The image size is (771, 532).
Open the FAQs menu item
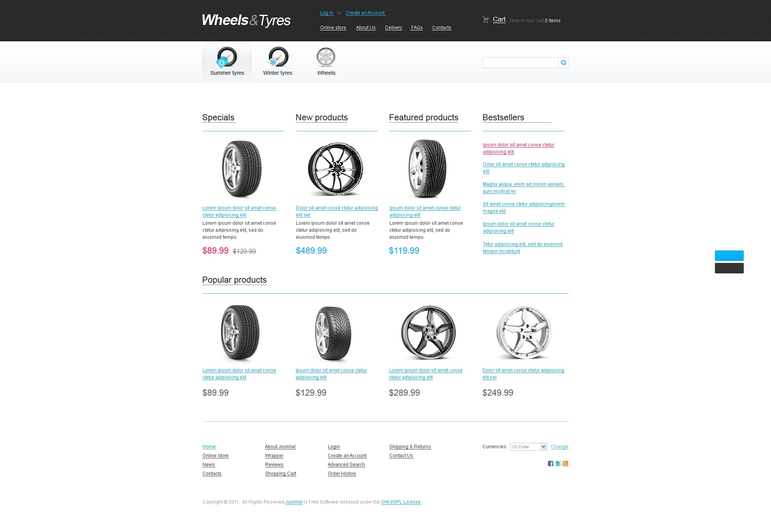(x=417, y=28)
